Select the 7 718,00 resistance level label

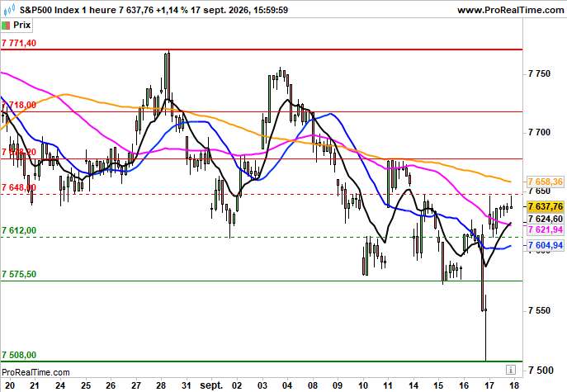click(19, 105)
